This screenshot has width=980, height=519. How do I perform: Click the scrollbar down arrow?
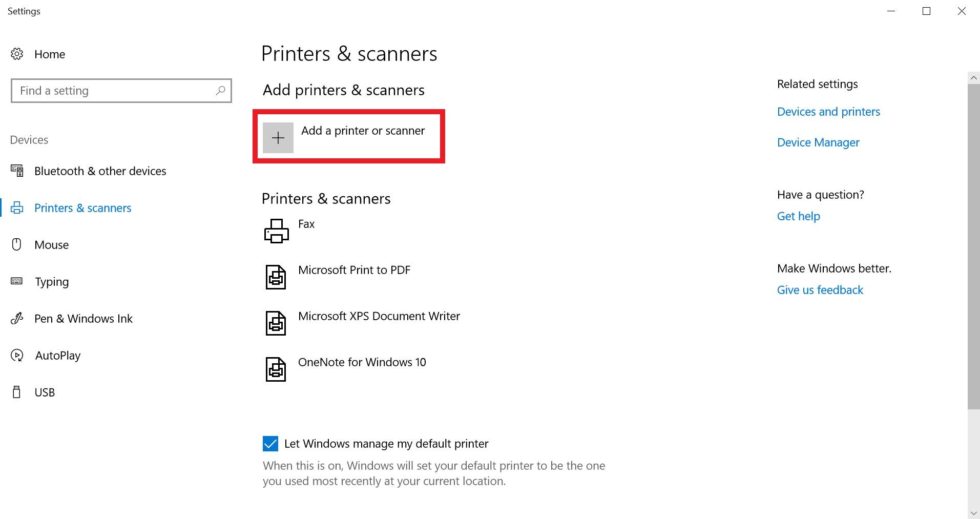(973, 513)
